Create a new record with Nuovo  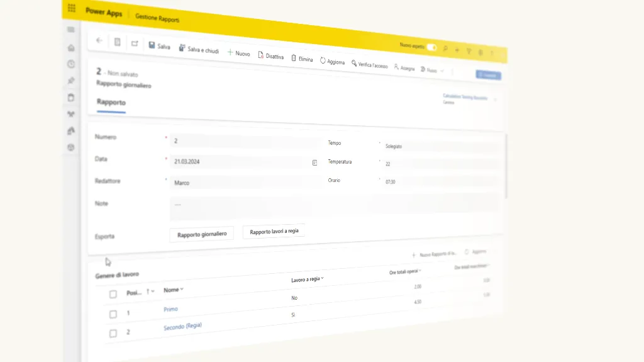coord(238,53)
